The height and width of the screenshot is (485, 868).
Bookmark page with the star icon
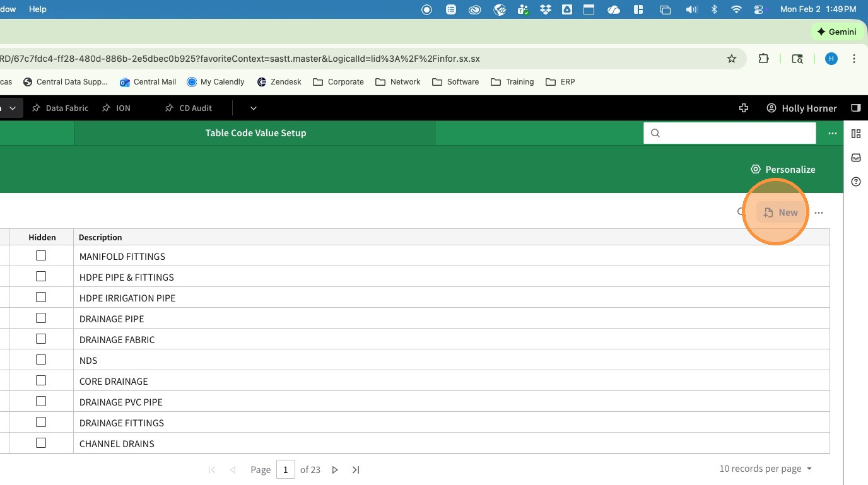pyautogui.click(x=732, y=59)
